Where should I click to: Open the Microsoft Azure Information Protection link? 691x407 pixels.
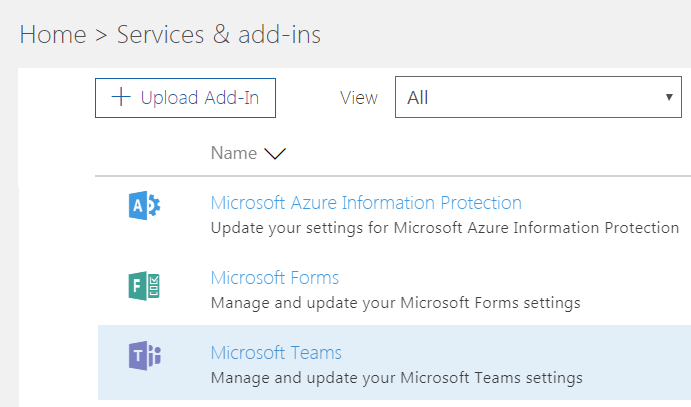pos(366,203)
